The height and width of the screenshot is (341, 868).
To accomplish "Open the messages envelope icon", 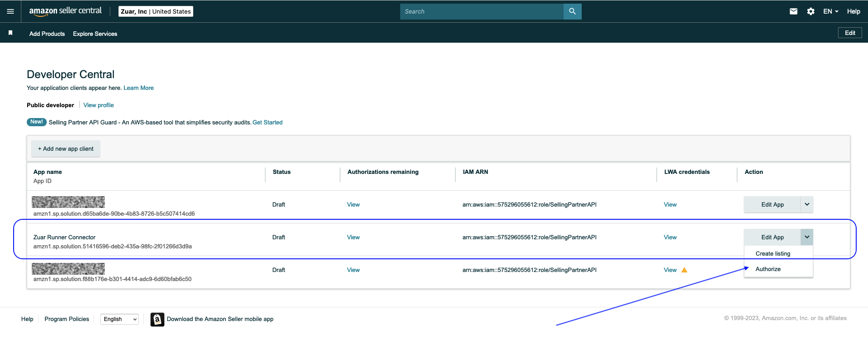I will pyautogui.click(x=794, y=11).
